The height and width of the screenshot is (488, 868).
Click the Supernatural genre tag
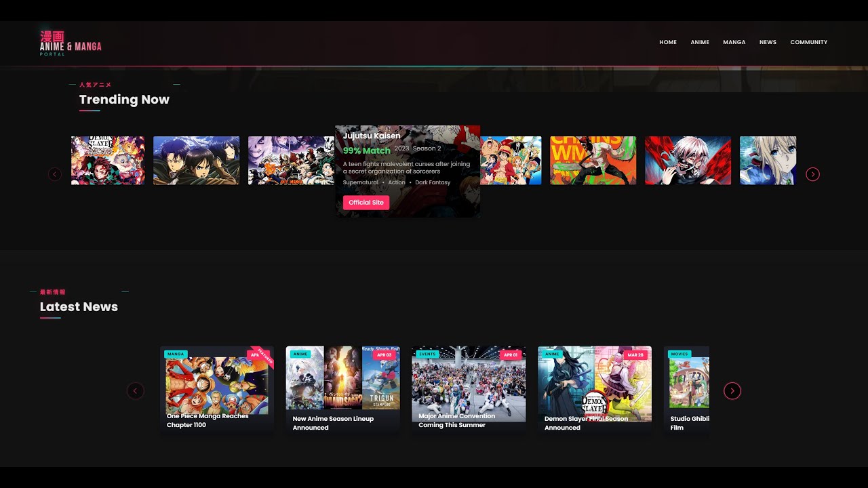[x=361, y=182]
